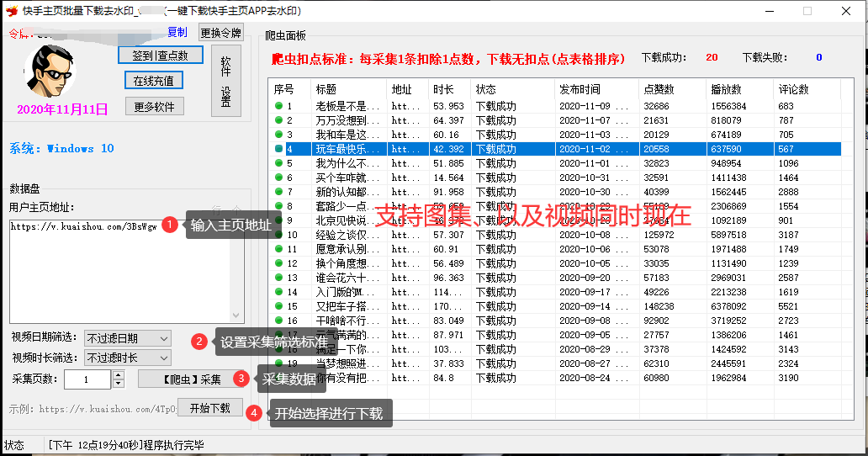868x456 pixels.
Task: Select row titled 玩车最快乐...
Action: (x=554, y=149)
